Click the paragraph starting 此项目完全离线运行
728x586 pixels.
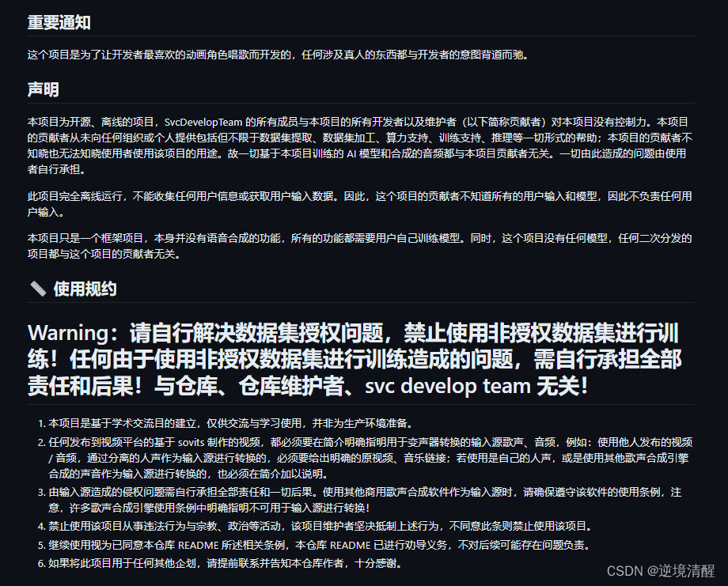[x=360, y=204]
